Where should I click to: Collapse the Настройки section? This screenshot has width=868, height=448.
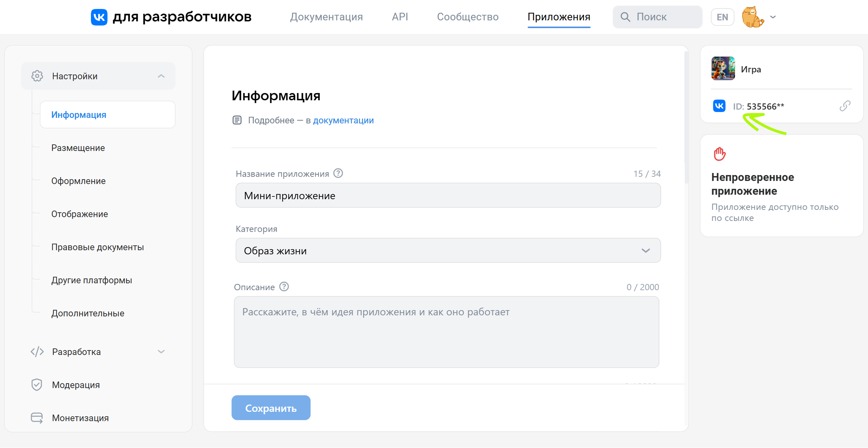coord(161,76)
